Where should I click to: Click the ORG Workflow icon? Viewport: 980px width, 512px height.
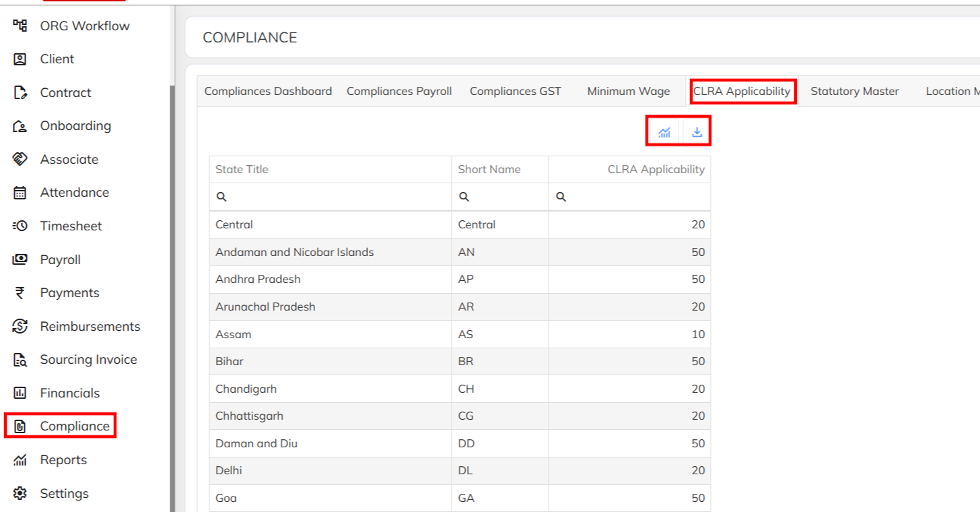coord(20,26)
